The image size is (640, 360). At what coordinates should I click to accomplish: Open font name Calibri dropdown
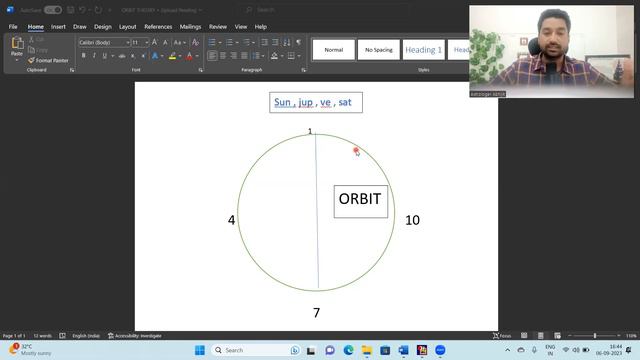point(128,42)
